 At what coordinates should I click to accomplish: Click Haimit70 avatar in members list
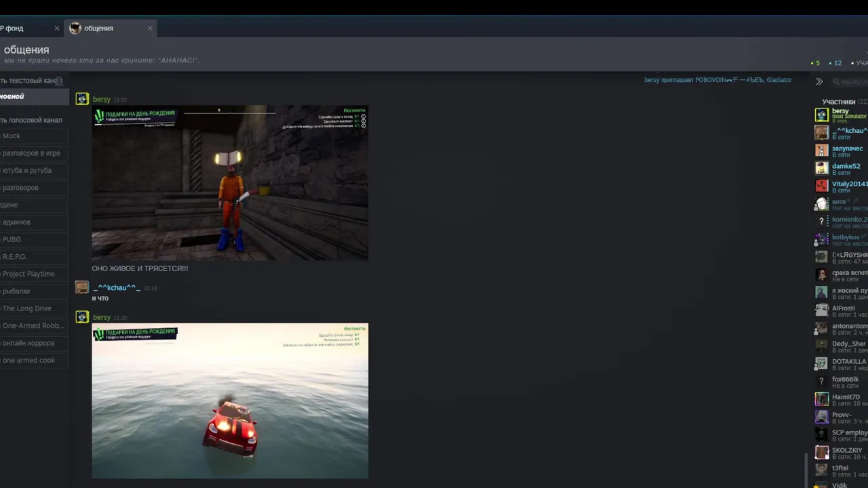click(x=821, y=399)
